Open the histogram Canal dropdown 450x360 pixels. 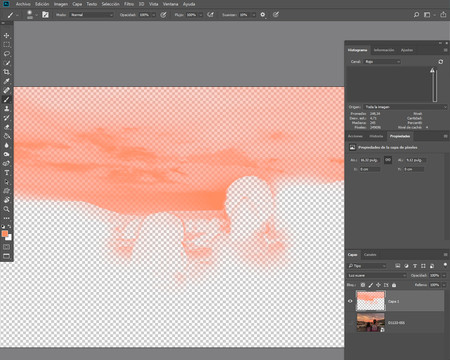(382, 62)
